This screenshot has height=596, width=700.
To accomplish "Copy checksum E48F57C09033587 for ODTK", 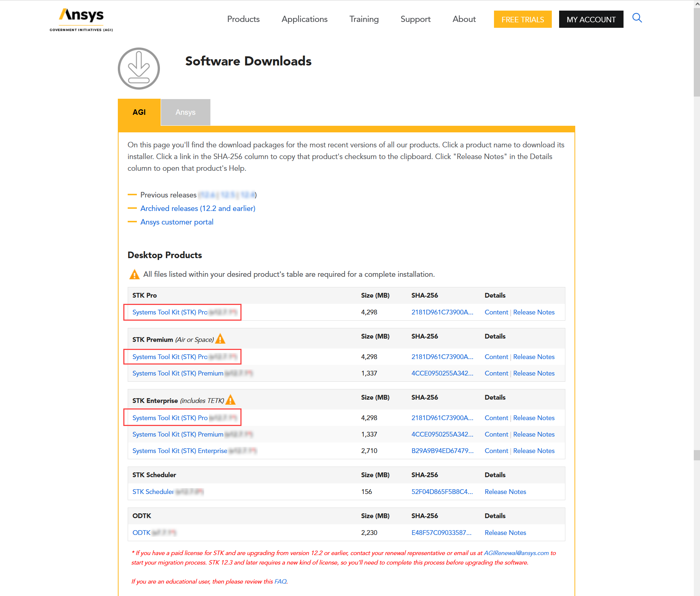I will (x=442, y=533).
